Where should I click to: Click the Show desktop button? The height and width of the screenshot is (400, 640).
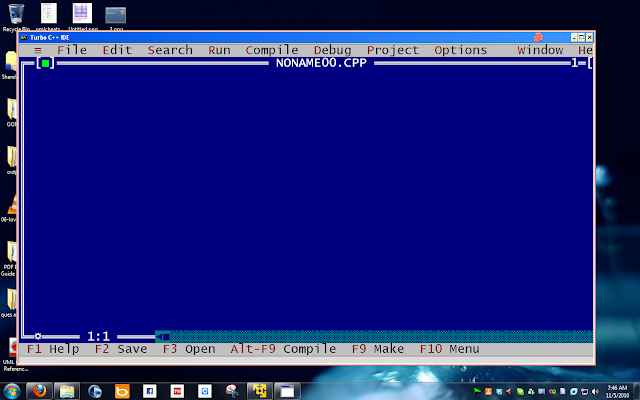tap(637, 391)
